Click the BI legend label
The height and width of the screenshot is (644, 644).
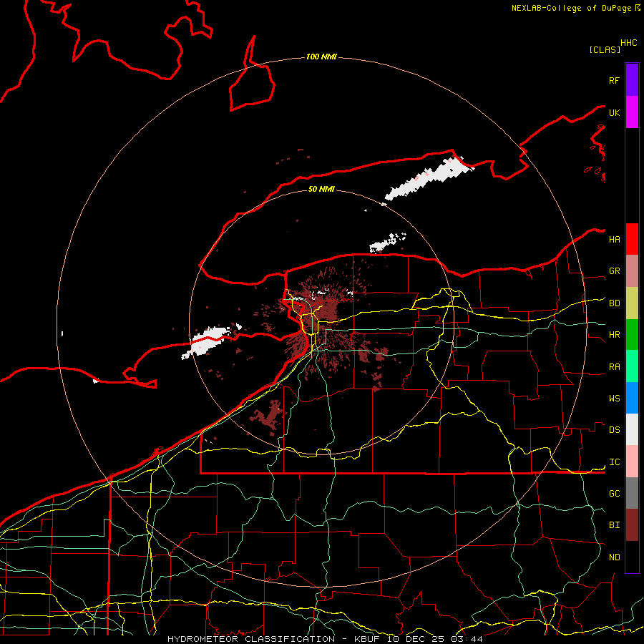(614, 525)
